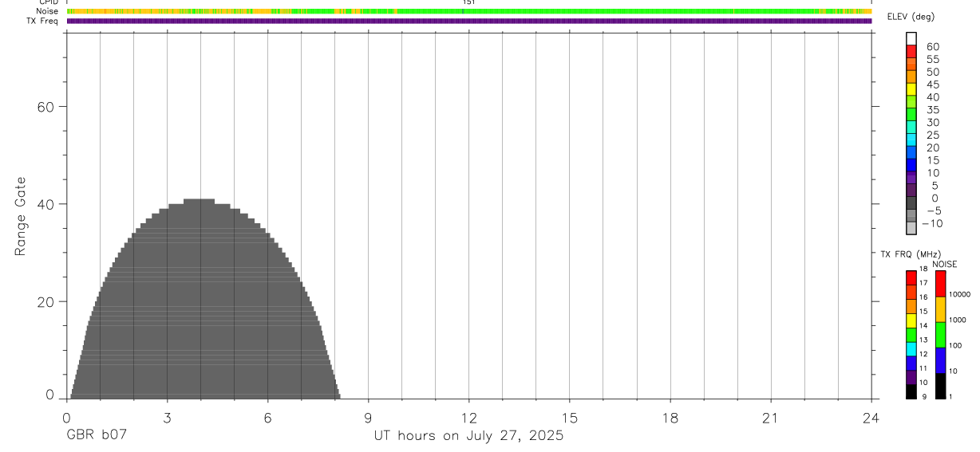Click the '25' label in ELEV legend

[933, 135]
